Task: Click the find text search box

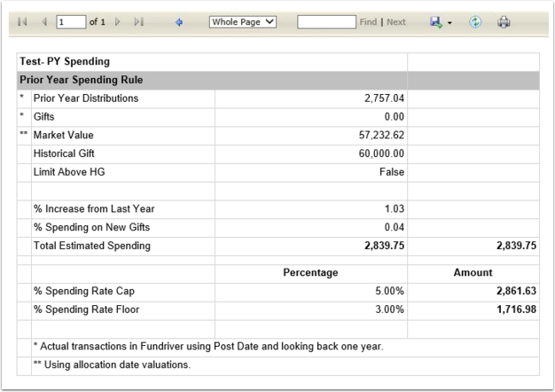Action: point(326,22)
